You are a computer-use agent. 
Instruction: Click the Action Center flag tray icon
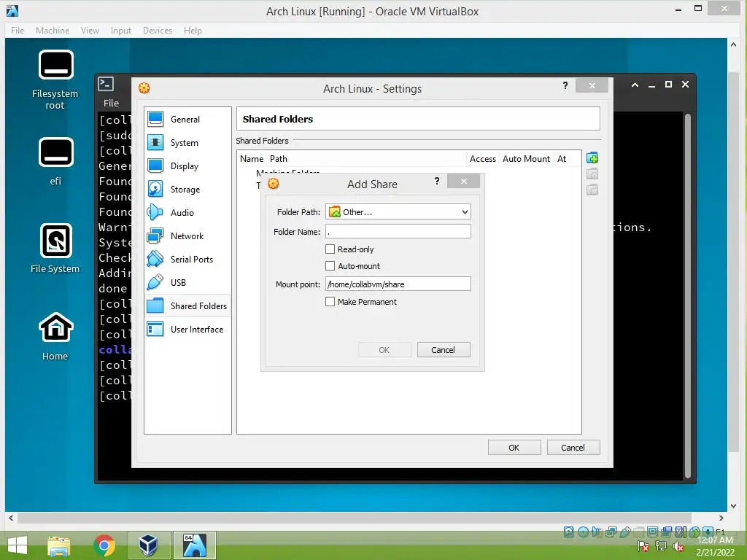[643, 546]
